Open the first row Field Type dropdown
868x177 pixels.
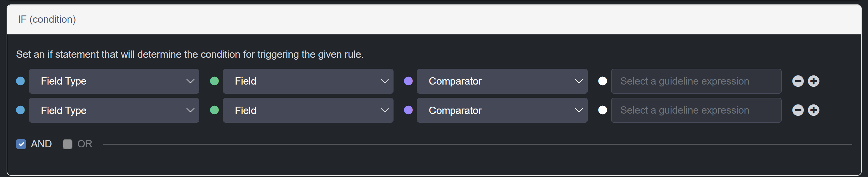[x=114, y=81]
